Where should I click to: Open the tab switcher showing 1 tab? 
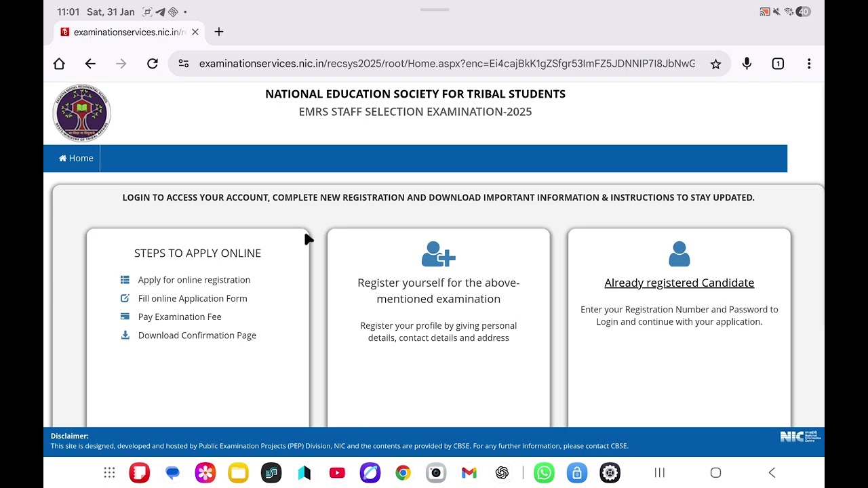[778, 64]
